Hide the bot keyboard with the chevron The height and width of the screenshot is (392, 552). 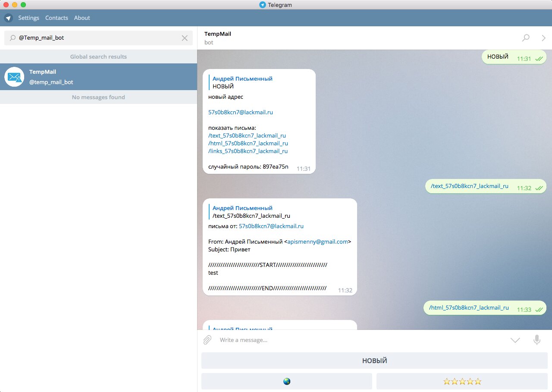pos(515,340)
